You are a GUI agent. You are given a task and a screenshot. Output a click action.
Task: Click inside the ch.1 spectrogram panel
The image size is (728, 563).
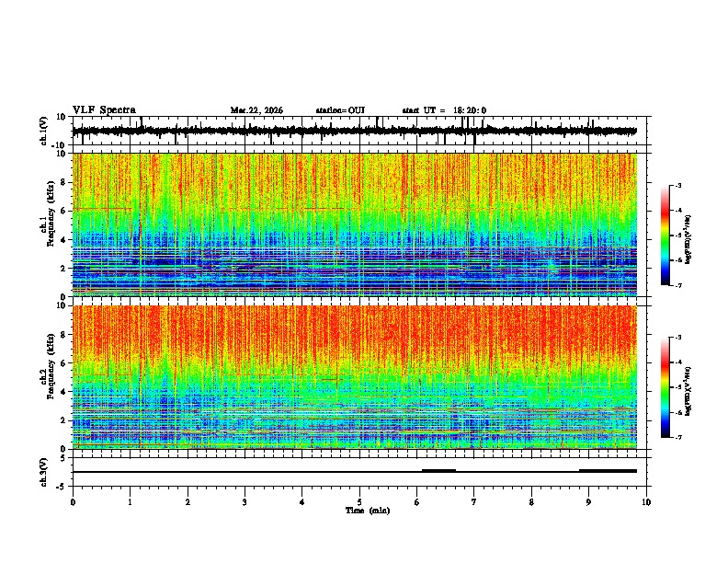click(354, 224)
